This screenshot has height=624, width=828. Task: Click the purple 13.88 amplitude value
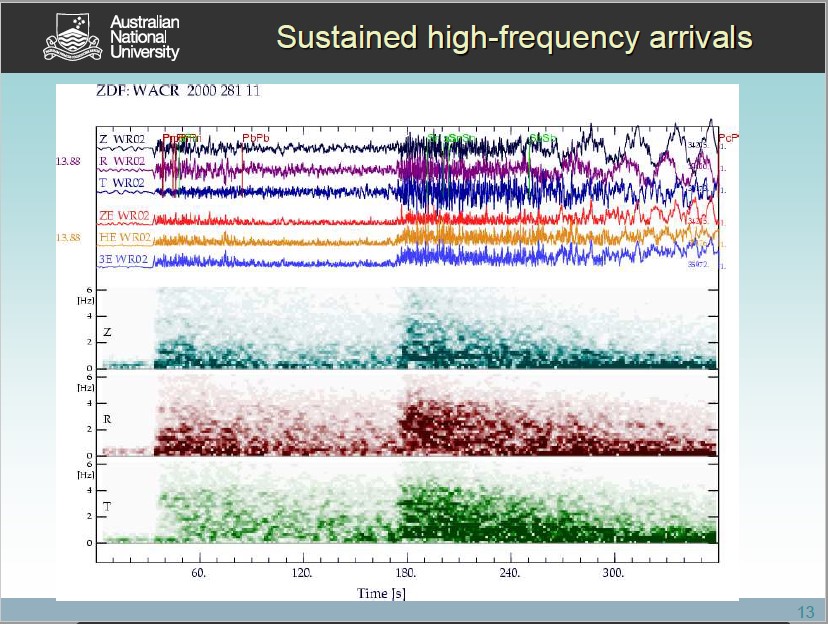[x=68, y=160]
